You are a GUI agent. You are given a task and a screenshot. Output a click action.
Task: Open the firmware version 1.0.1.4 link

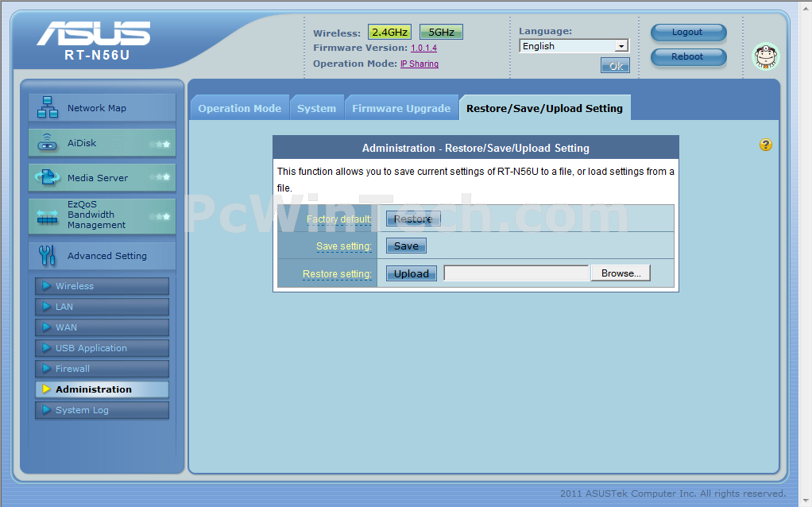pyautogui.click(x=423, y=48)
